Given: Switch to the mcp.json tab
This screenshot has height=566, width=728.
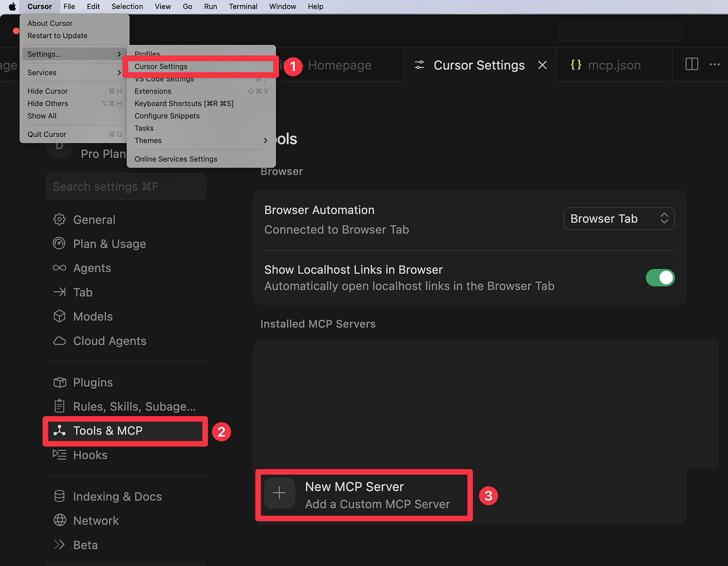Looking at the screenshot, I should (614, 65).
